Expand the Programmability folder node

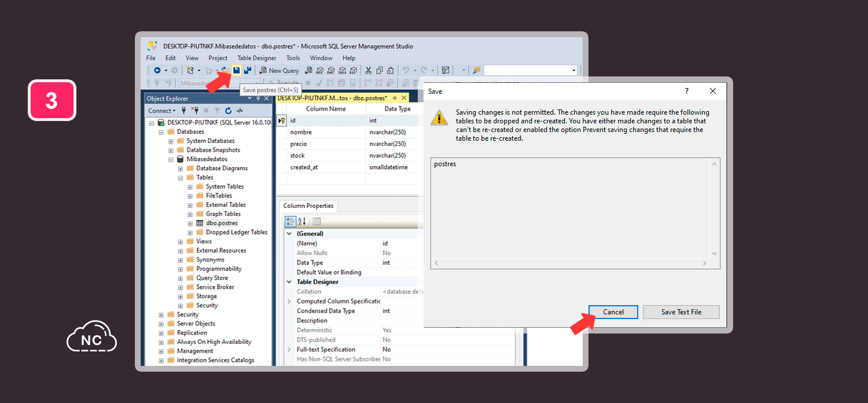(181, 269)
